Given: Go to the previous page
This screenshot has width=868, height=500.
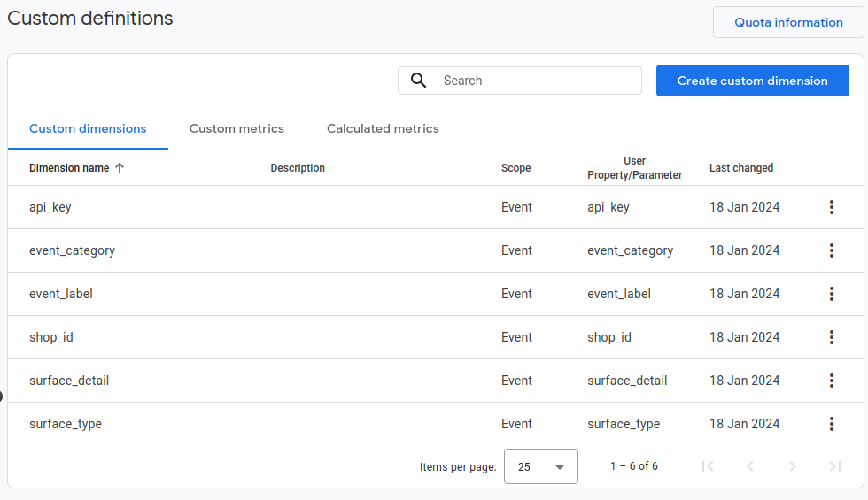Looking at the screenshot, I should click(x=750, y=466).
